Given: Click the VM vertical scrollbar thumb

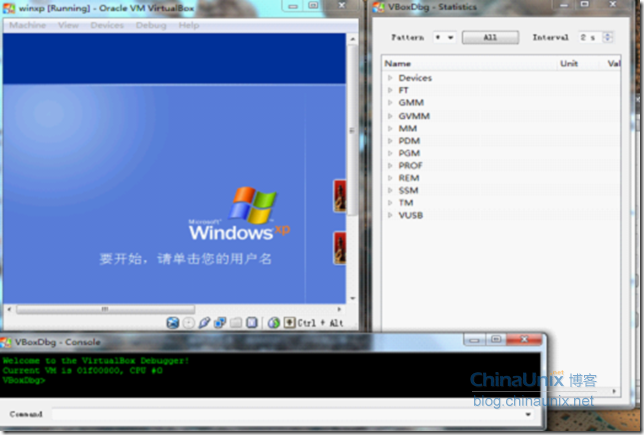Looking at the screenshot, I should (352, 130).
